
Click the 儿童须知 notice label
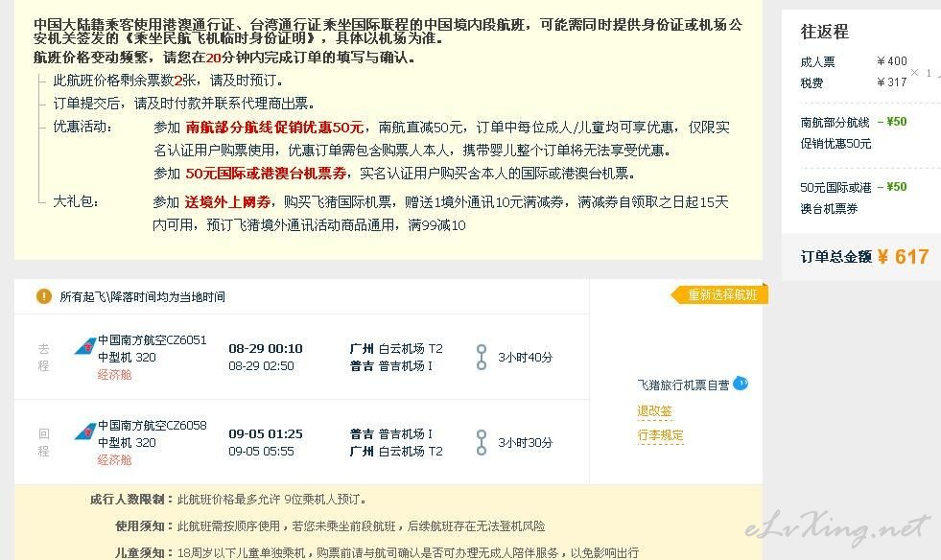coord(144,552)
